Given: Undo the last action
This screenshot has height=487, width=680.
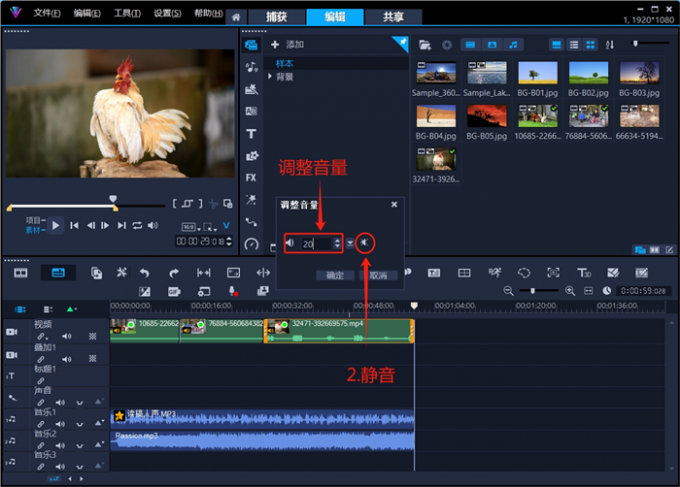Looking at the screenshot, I should click(x=144, y=273).
